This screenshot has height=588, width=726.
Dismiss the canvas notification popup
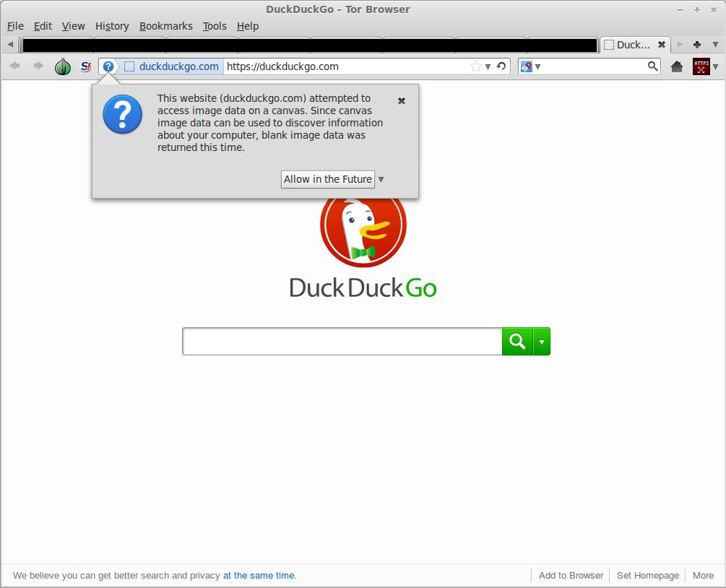(x=402, y=101)
